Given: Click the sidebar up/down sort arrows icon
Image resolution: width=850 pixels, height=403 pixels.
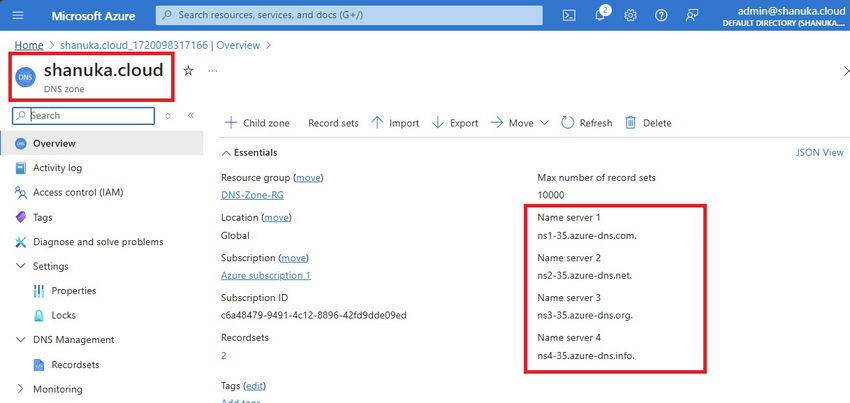Looking at the screenshot, I should coord(168,116).
